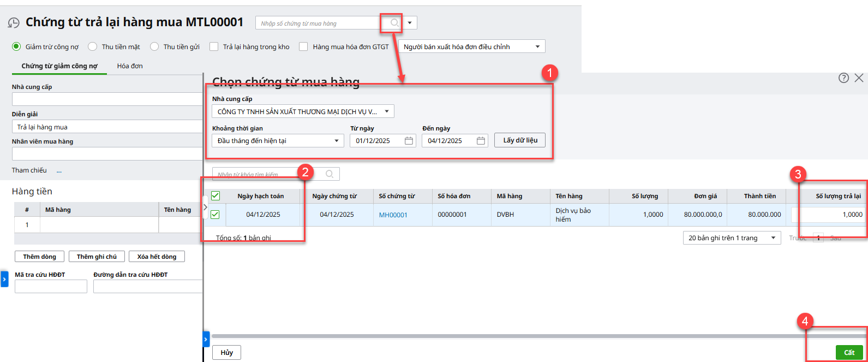
Task: Enable Trả lại hàng trong kho checkbox
Action: tap(214, 47)
